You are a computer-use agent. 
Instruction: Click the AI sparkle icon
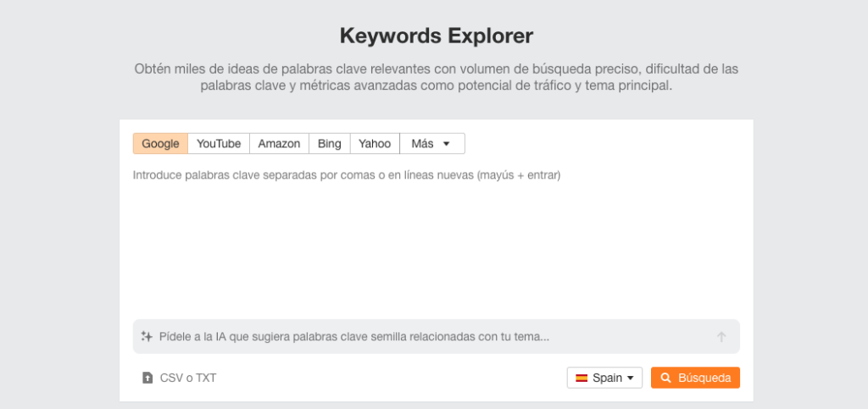pos(147,336)
